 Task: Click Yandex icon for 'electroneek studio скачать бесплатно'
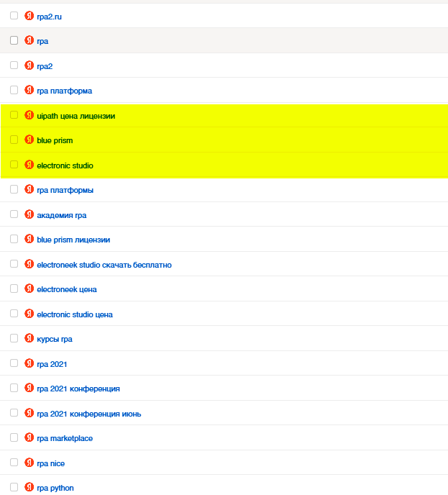point(29,263)
